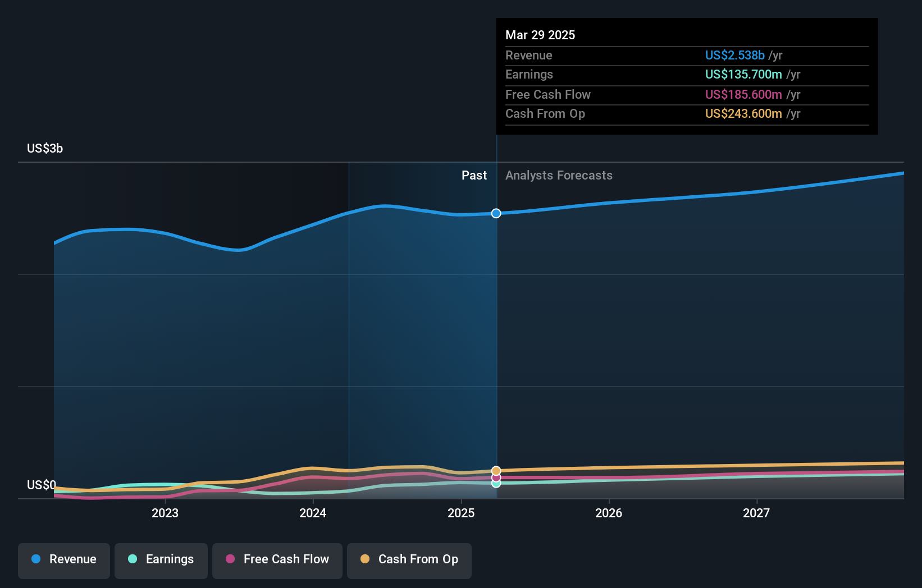
Task: Click the US$135.700m earnings value
Action: pos(743,74)
